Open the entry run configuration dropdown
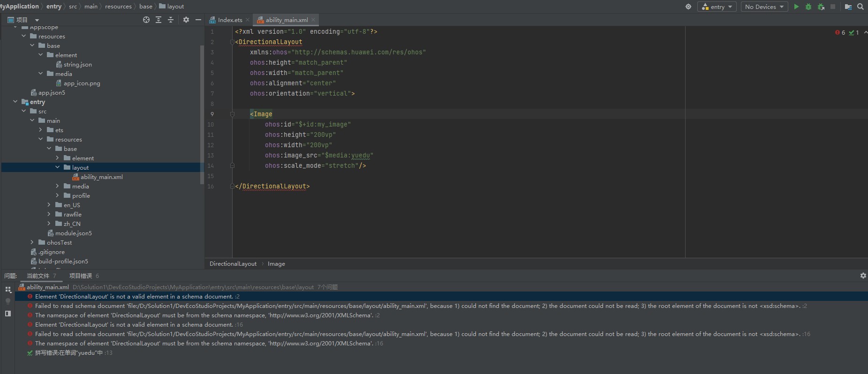 pyautogui.click(x=717, y=7)
